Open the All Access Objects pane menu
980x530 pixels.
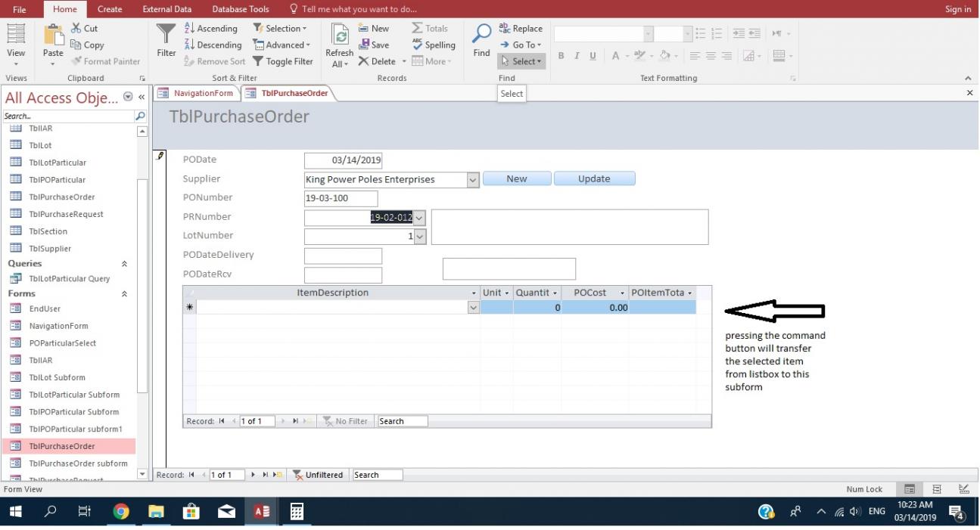[x=127, y=98]
